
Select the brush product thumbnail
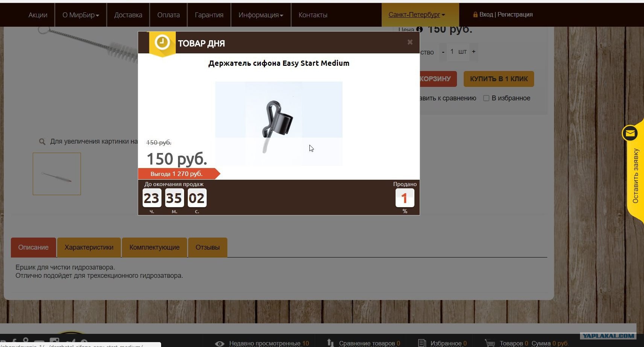57,174
